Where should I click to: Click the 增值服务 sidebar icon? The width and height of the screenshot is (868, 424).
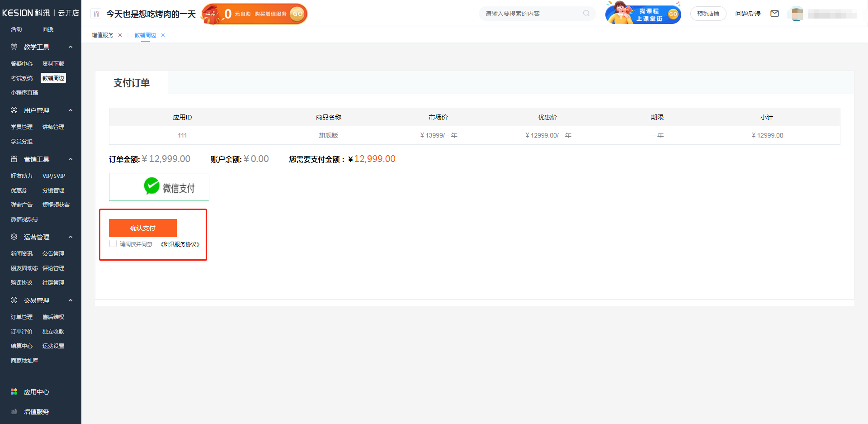14,411
